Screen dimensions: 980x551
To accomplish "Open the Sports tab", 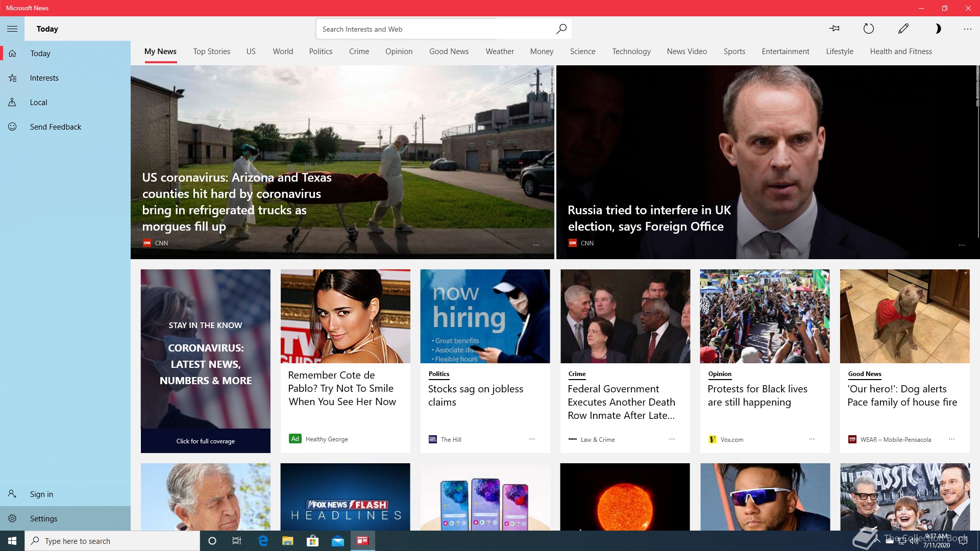I will (734, 52).
